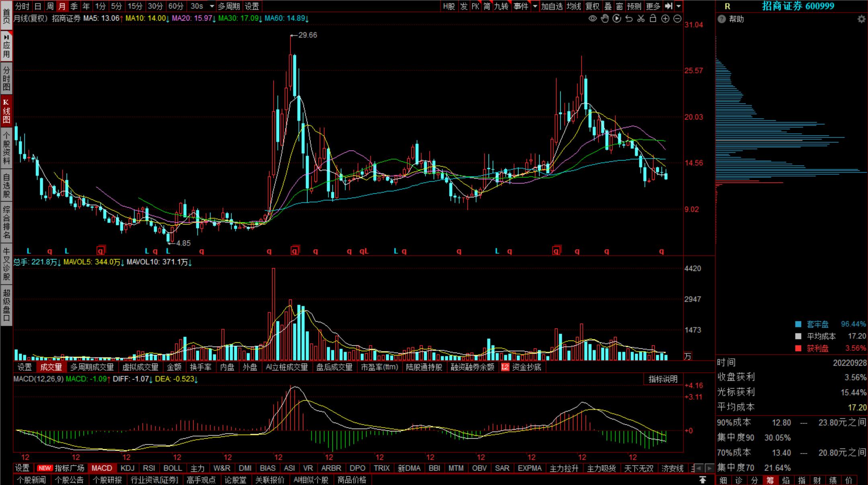The width and height of the screenshot is (868, 485).
Task: Zoom in with the plus circle icon
Action: click(x=665, y=18)
